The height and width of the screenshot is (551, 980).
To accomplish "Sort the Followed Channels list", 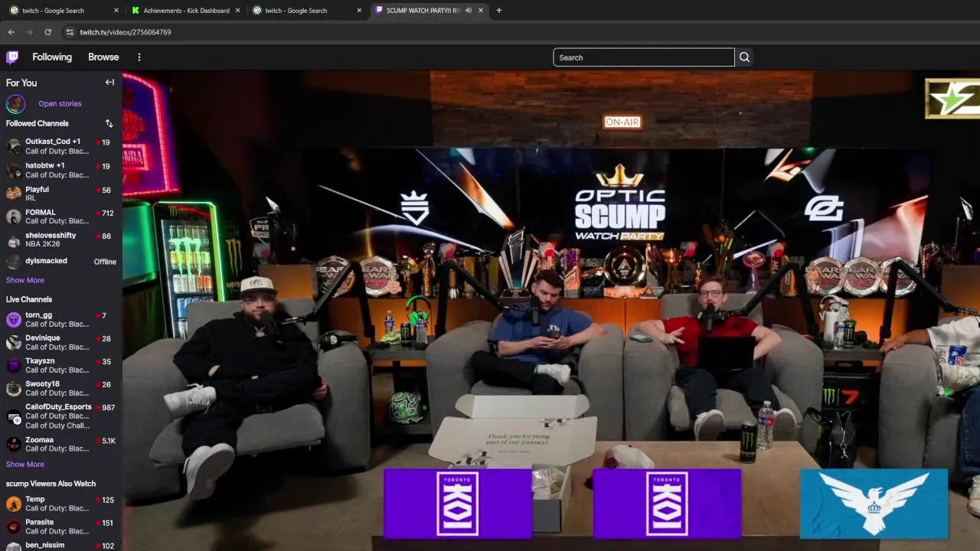I will (x=109, y=123).
